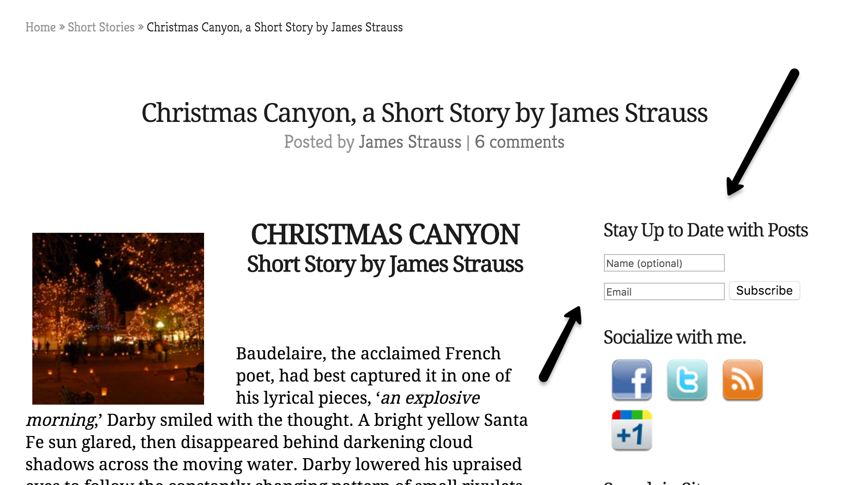868x485 pixels.
Task: Open the Short Stories breadcrumb link
Action: click(101, 27)
